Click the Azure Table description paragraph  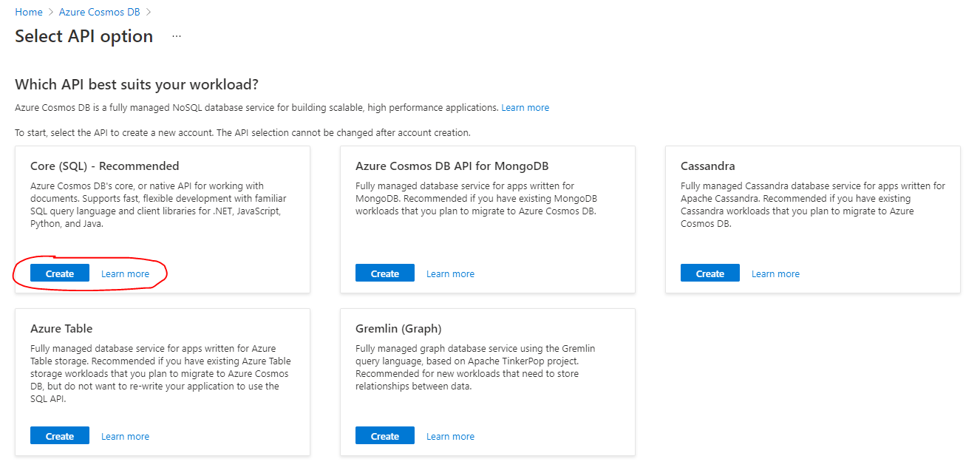pyautogui.click(x=160, y=373)
